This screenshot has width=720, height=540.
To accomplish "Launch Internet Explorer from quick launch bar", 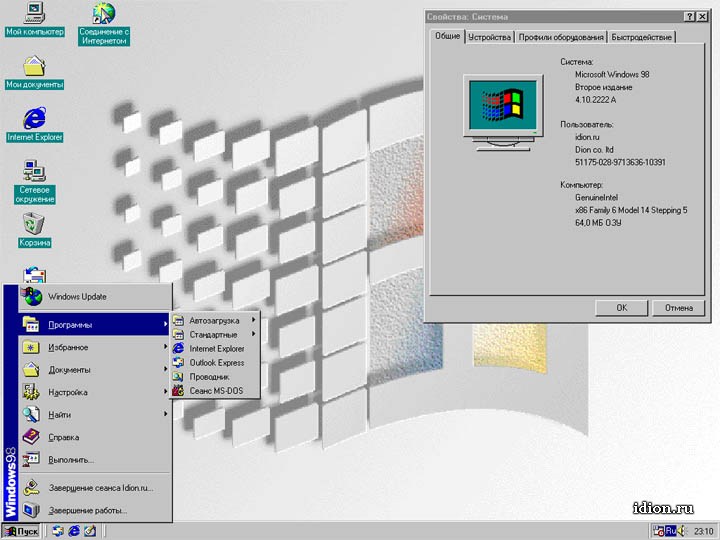I will [x=74, y=531].
